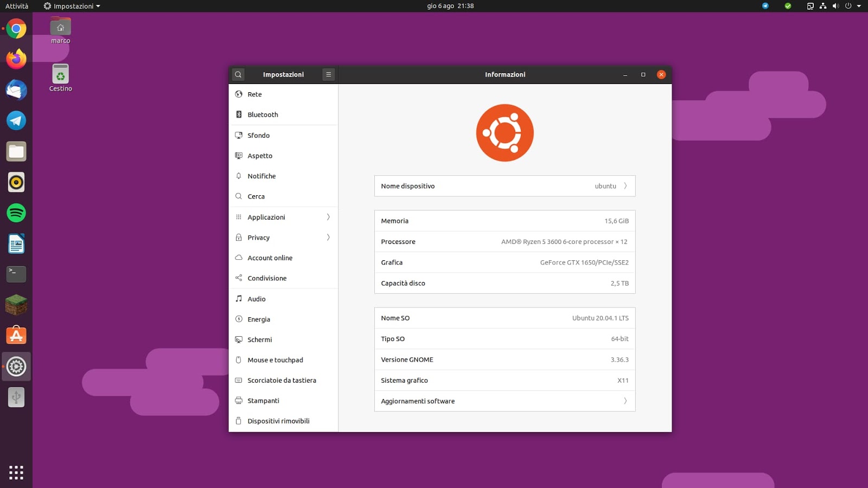Expand the Applicazioni settings chevron
The height and width of the screenshot is (488, 868).
[328, 217]
